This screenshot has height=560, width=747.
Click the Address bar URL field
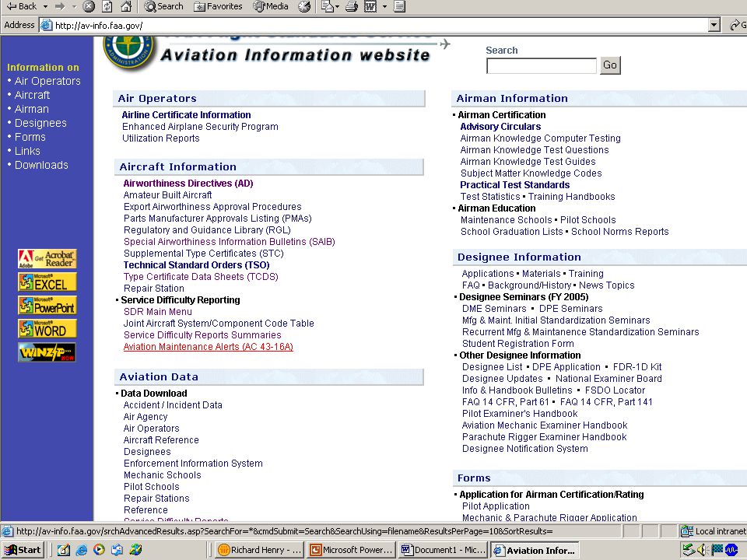pyautogui.click(x=374, y=25)
